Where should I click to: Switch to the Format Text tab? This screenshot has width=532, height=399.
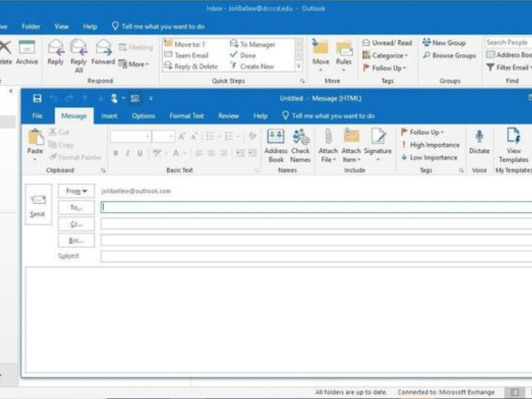pyautogui.click(x=187, y=115)
